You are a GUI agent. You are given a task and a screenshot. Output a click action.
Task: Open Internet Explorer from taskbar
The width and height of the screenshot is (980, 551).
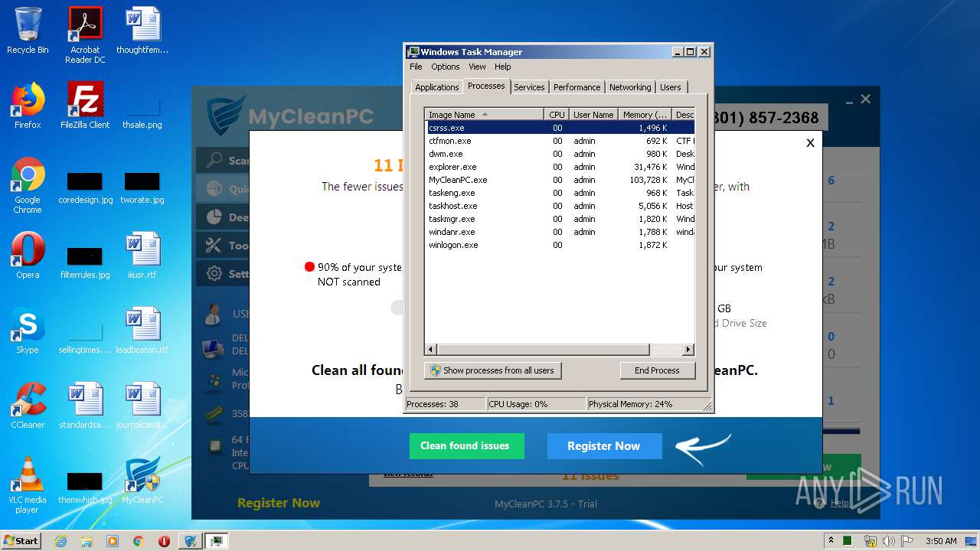click(x=61, y=541)
